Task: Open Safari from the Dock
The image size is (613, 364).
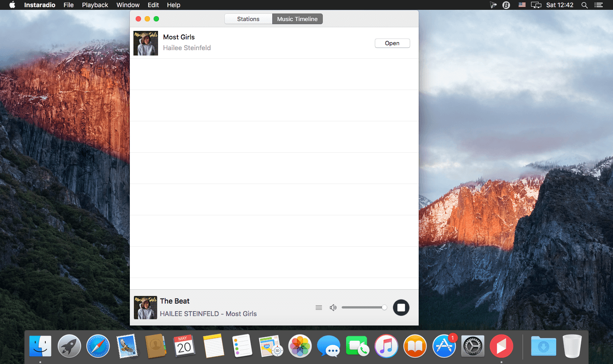Action: coord(98,346)
